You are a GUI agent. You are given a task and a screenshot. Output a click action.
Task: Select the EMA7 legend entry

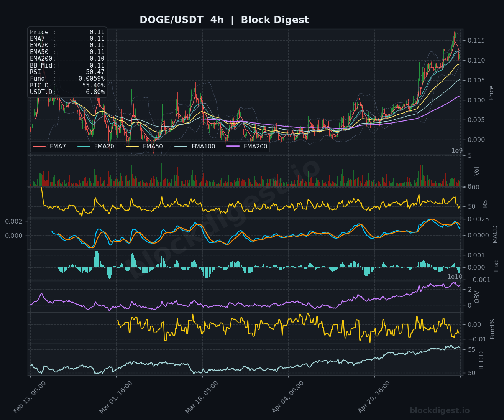[49, 147]
